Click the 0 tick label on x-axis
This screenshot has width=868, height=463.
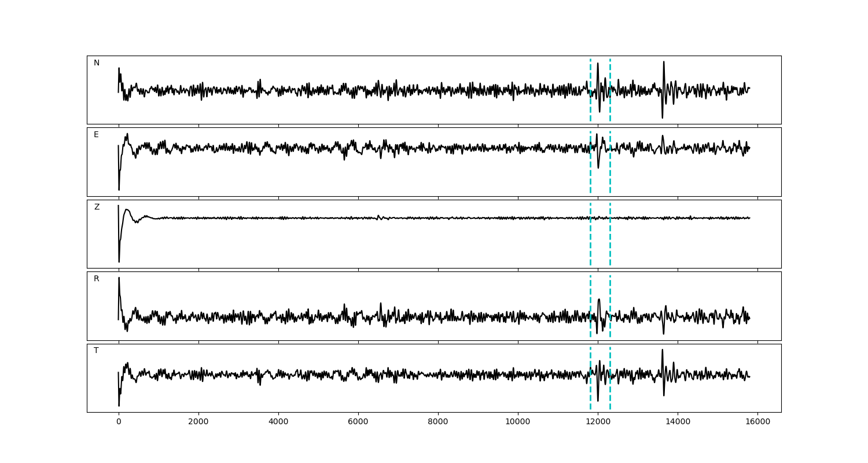119,422
